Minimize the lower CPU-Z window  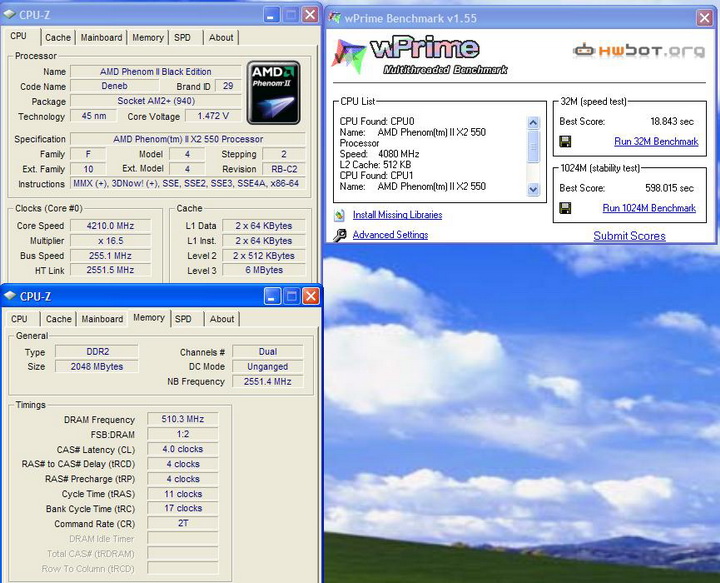[272, 296]
